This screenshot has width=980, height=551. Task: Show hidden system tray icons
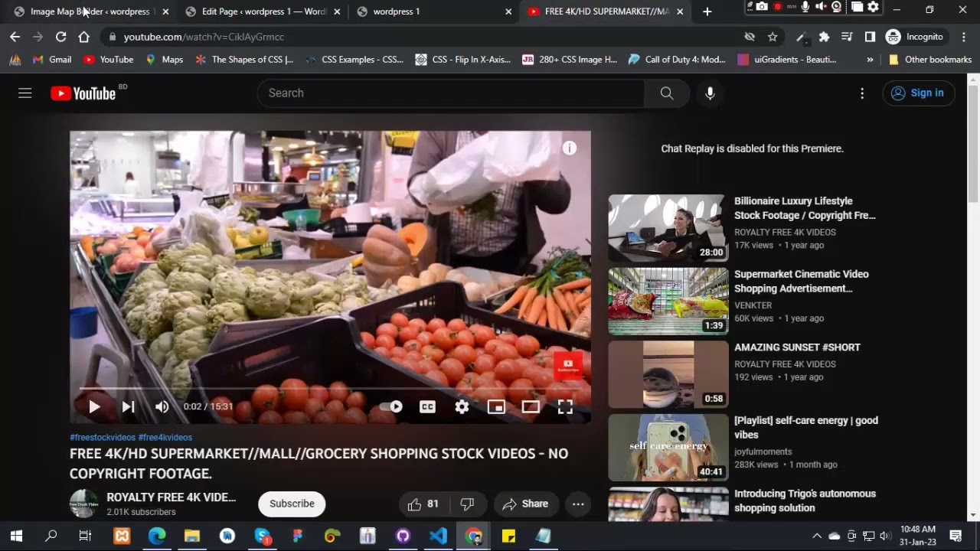(x=817, y=536)
